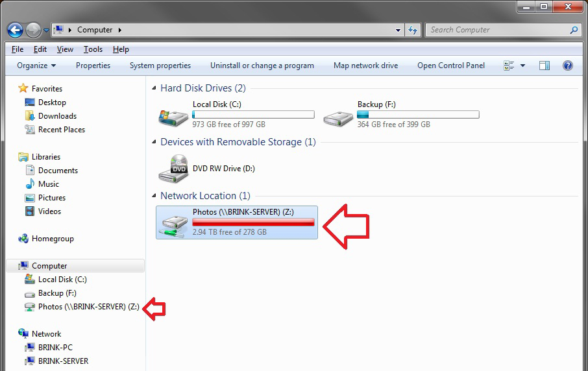Click the Network Location (1) header

(x=205, y=196)
